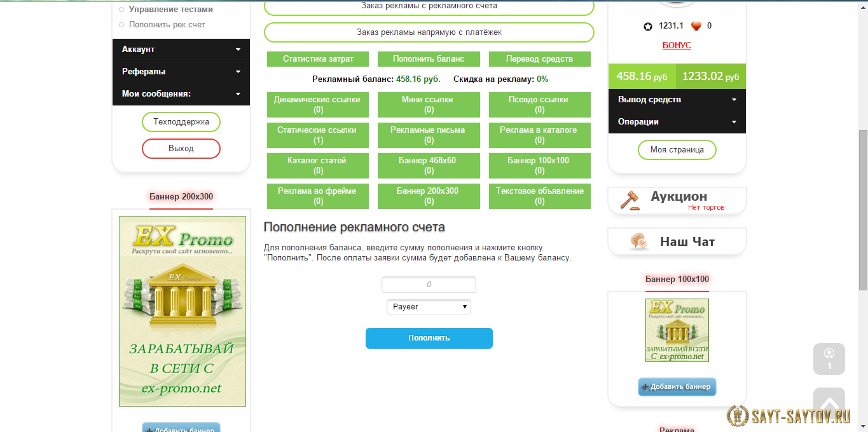Open Наш Чат handshake icon
Image resolution: width=868 pixels, height=432 pixels.
(638, 241)
